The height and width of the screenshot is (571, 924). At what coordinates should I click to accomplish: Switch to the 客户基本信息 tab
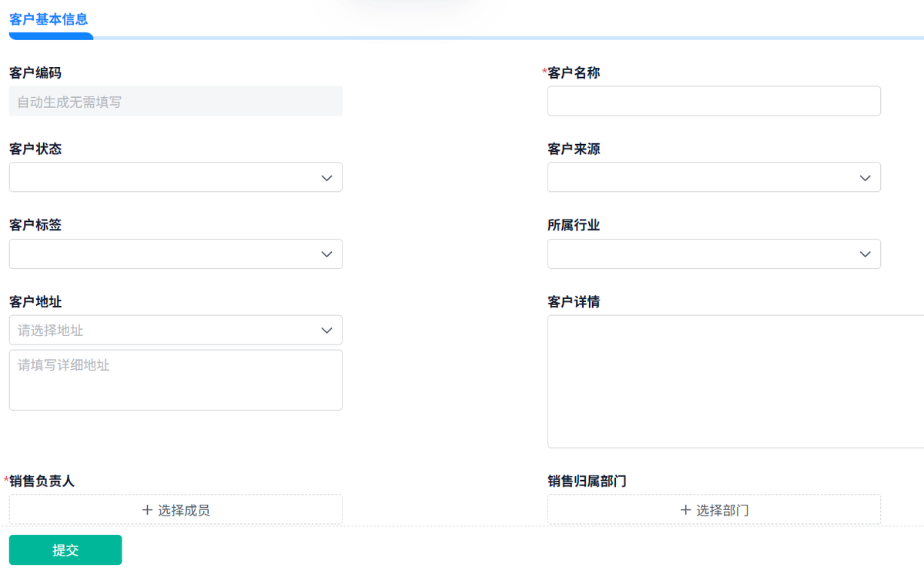pyautogui.click(x=49, y=19)
